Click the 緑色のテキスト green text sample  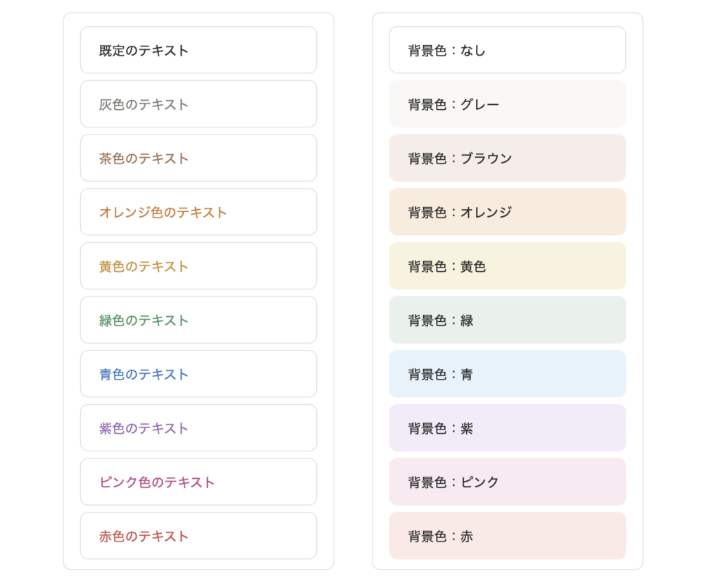[x=199, y=320]
